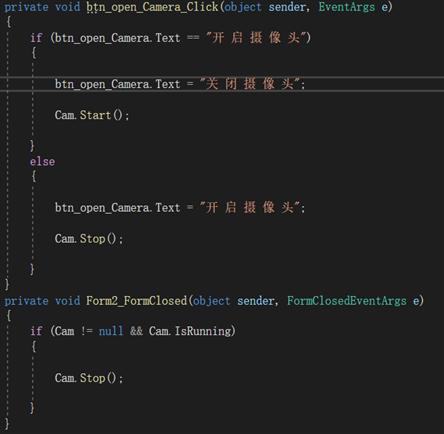Click the object keyword in btn_open_Camera_Click signature
This screenshot has height=434, width=444.
click(243, 7)
